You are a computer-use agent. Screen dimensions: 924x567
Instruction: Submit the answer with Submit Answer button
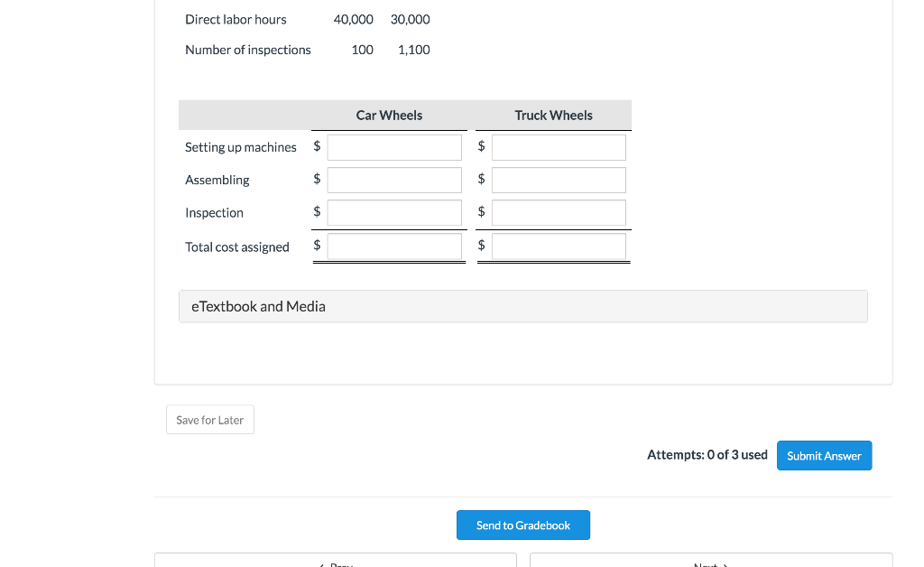tap(824, 456)
